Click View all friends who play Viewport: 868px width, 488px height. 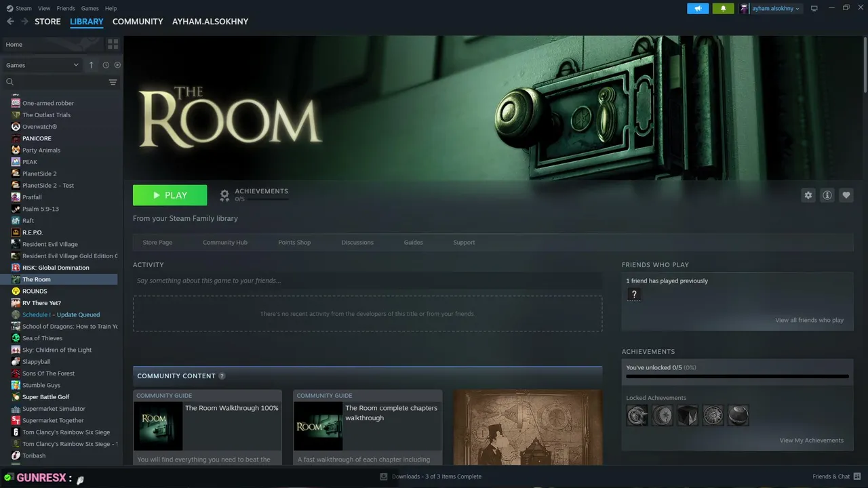pos(810,321)
